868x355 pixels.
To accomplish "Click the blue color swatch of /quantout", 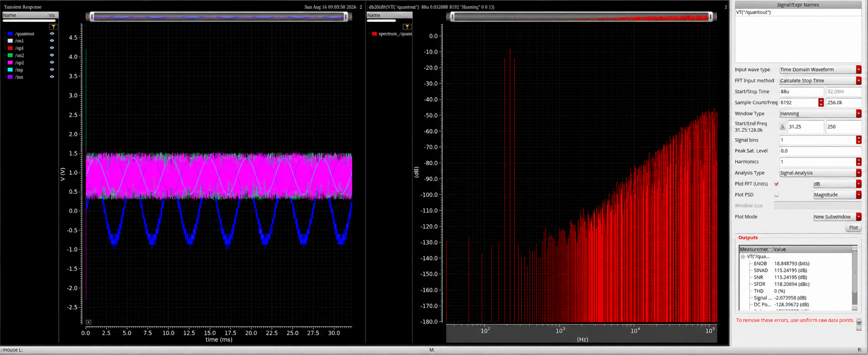I will pyautogui.click(x=10, y=34).
